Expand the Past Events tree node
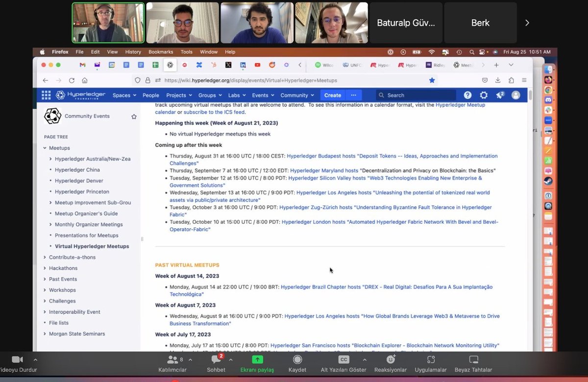The width and height of the screenshot is (588, 382). pos(45,279)
